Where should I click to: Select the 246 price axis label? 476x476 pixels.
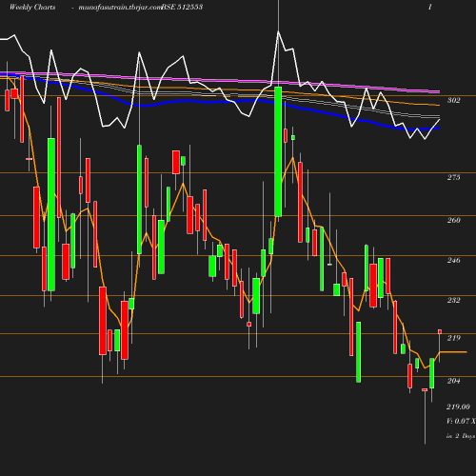[453, 260]
